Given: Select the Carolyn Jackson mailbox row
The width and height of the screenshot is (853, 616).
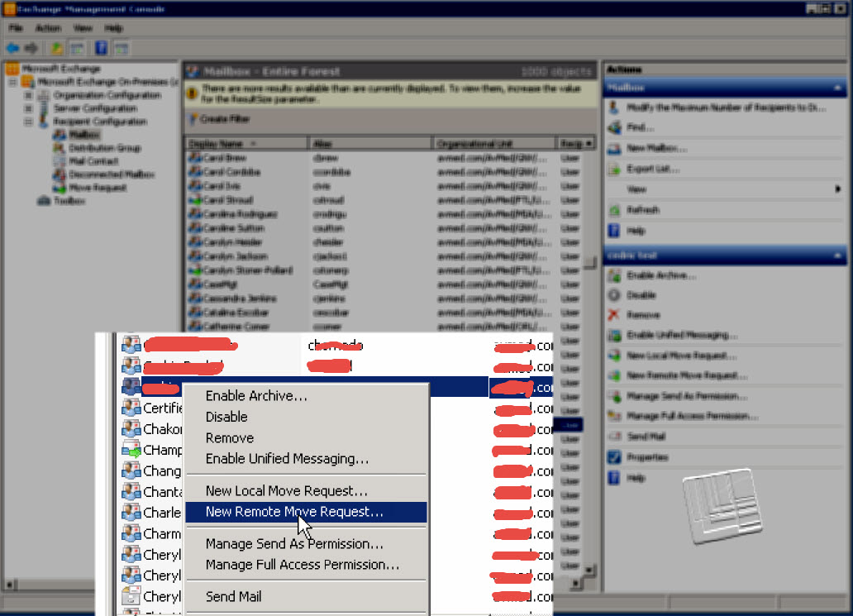Looking at the screenshot, I should point(384,256).
